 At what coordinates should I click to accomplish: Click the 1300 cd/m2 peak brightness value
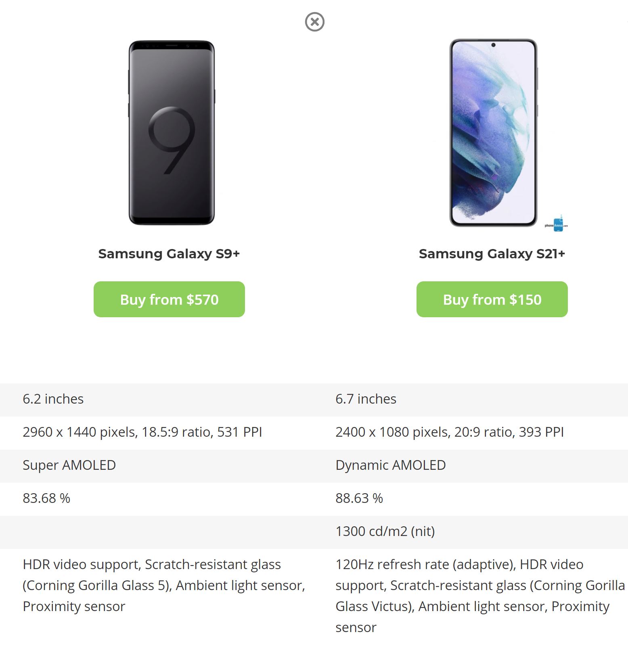[384, 532]
